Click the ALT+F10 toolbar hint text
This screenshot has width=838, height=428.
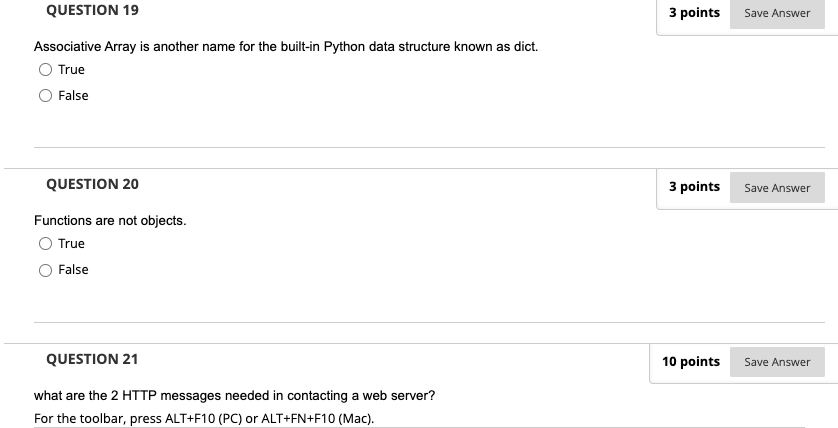click(x=204, y=418)
